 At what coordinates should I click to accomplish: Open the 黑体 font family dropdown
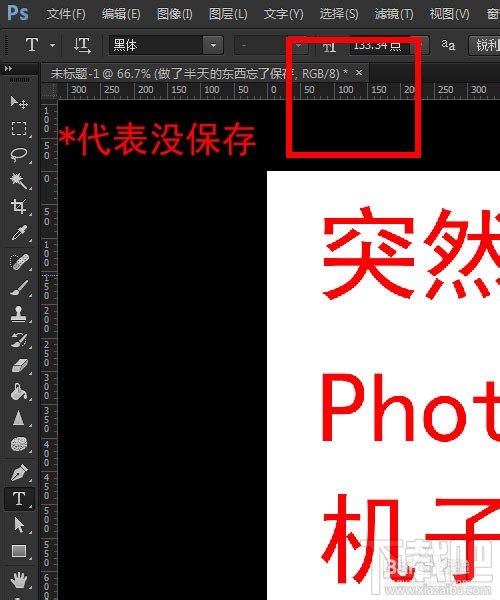pos(213,45)
